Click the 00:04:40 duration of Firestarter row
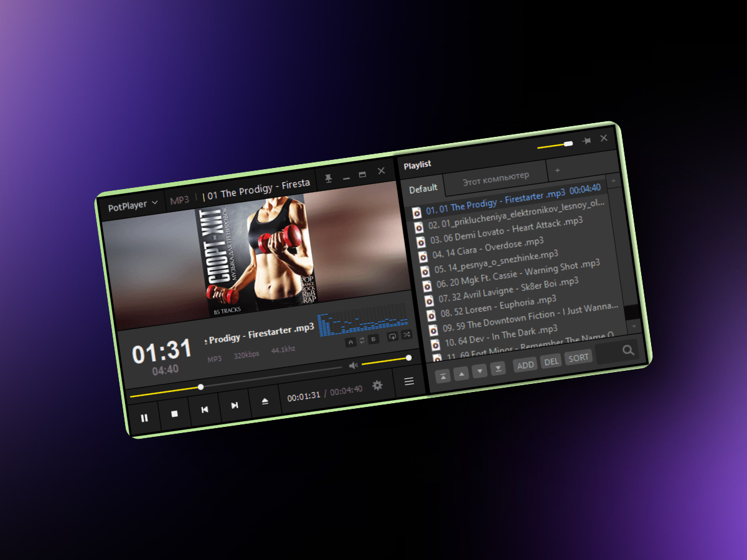 [585, 188]
